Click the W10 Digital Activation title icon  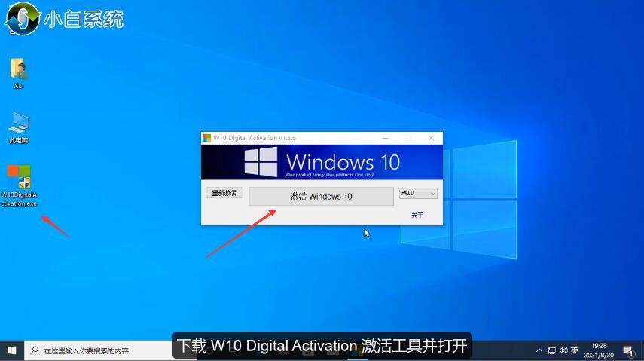click(x=206, y=138)
